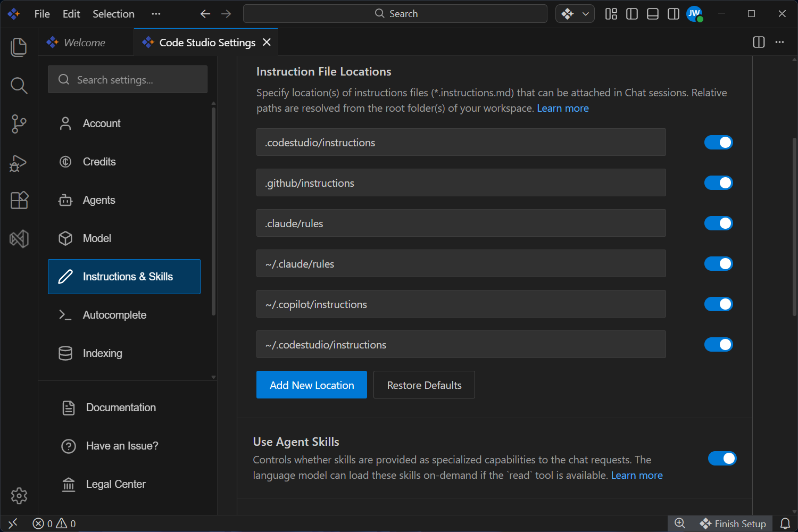Open the Edit menu
798x532 pixels.
coord(71,14)
